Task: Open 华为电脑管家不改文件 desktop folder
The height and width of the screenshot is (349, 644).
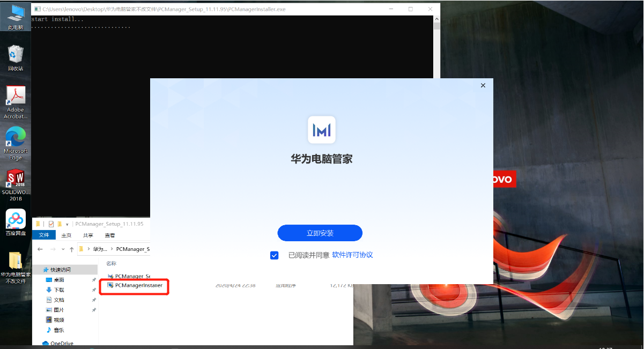Action: coord(16,267)
